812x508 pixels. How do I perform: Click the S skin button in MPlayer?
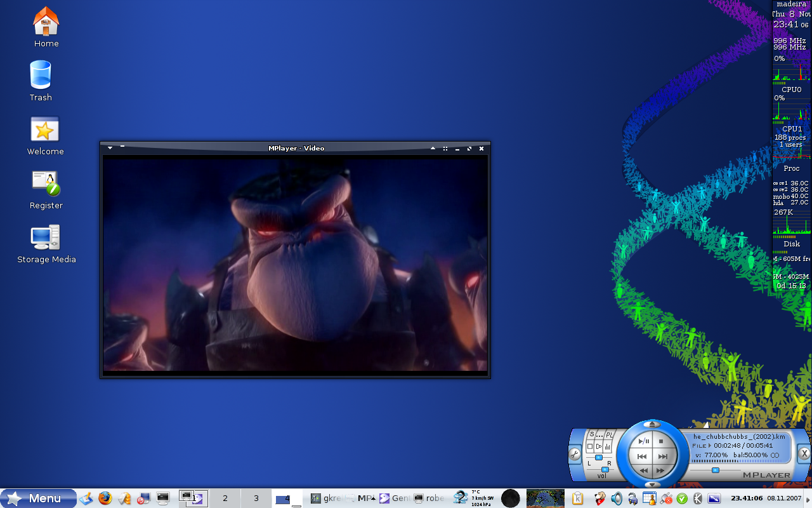[592, 435]
